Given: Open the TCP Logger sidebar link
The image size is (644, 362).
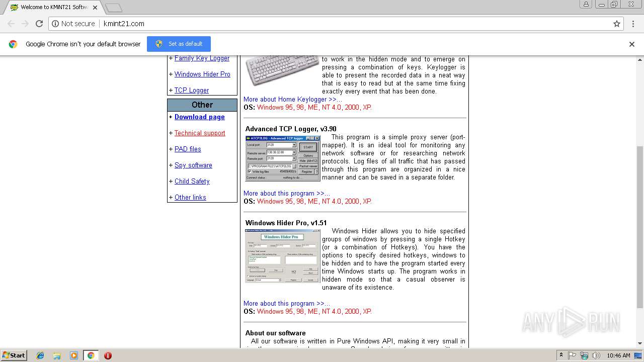Looking at the screenshot, I should [192, 90].
